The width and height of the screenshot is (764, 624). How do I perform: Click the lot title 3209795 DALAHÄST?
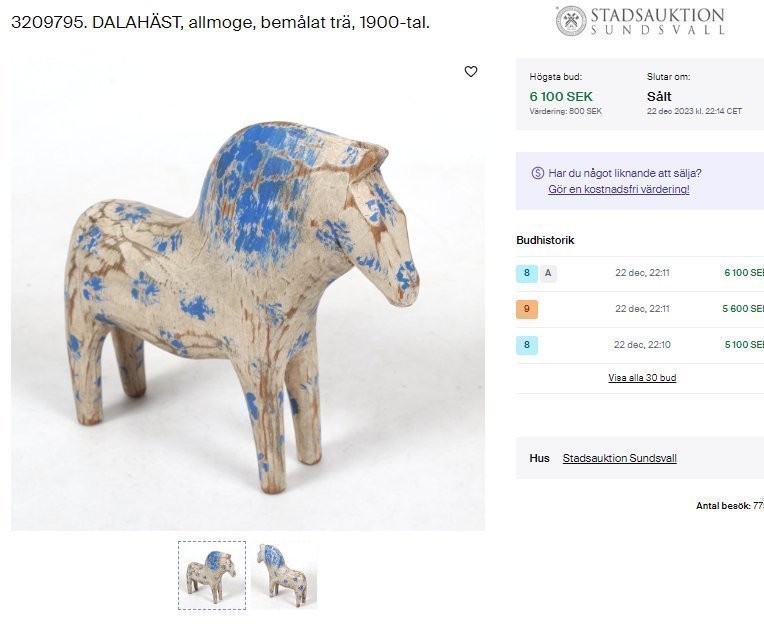(220, 22)
